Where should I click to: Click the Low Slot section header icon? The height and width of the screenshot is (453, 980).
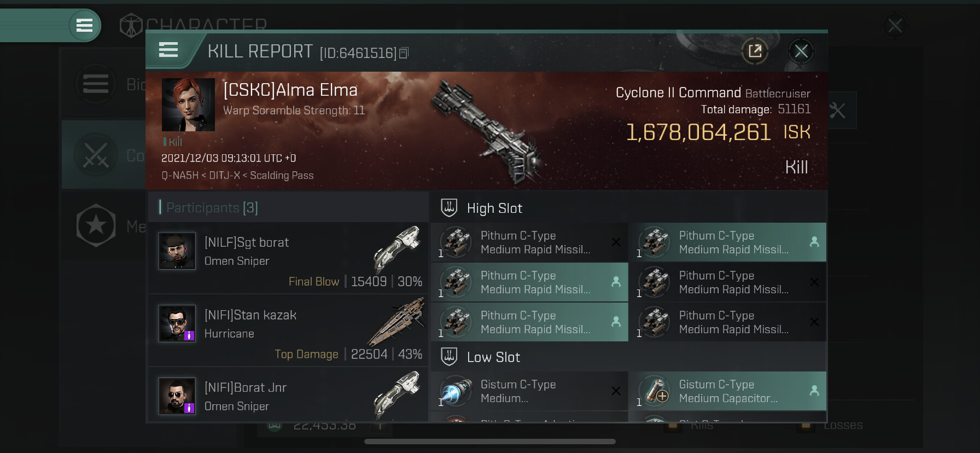449,357
